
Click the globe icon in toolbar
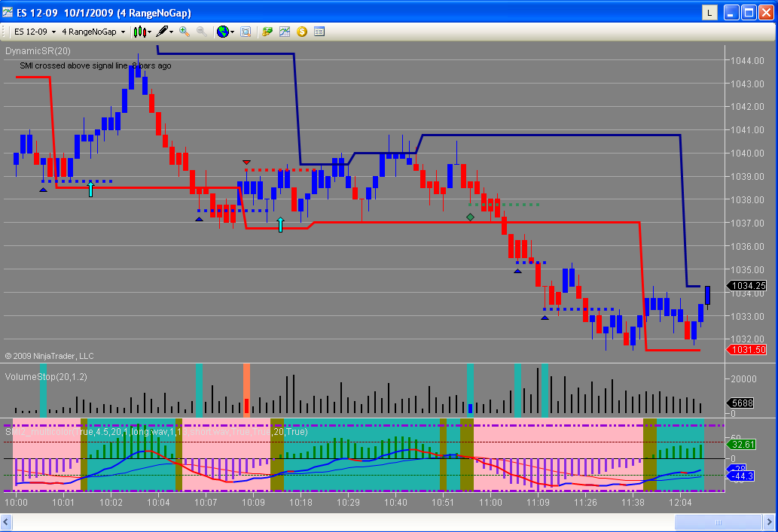(223, 32)
